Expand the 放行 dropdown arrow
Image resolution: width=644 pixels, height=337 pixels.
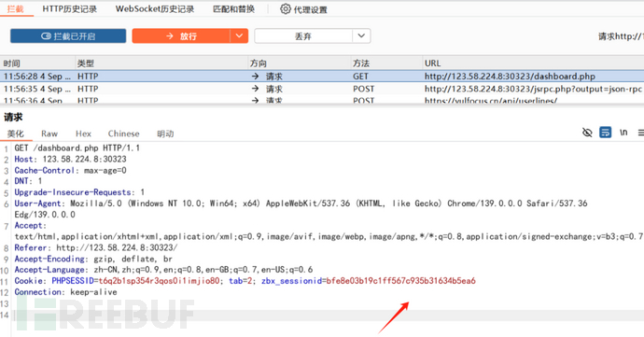coord(239,35)
